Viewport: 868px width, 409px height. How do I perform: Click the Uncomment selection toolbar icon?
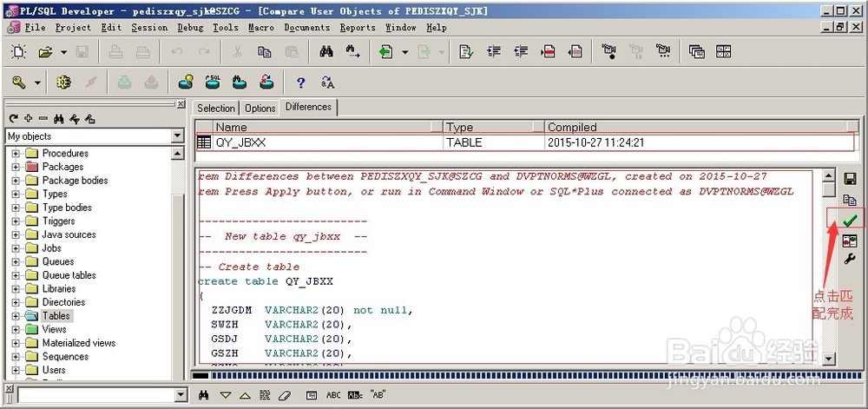click(575, 52)
